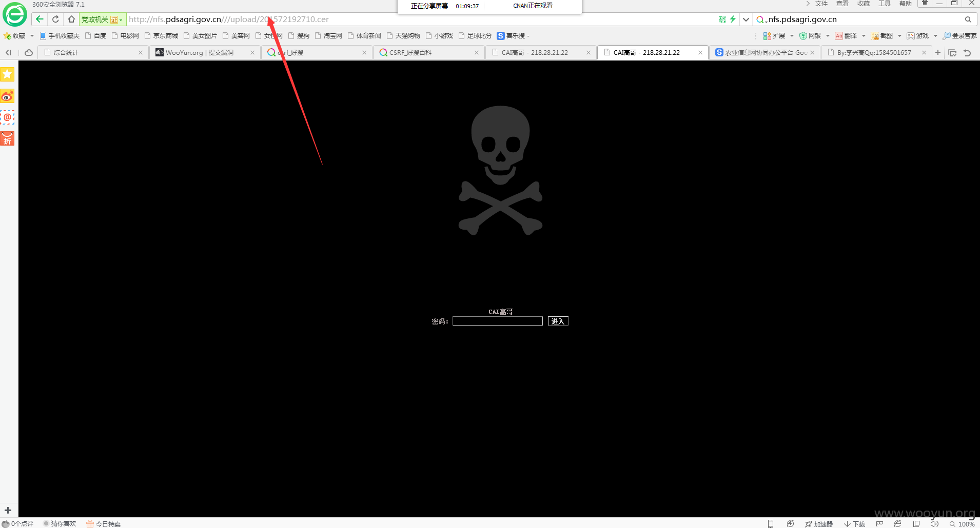Click 截图 screenshot toolbar item

click(882, 36)
